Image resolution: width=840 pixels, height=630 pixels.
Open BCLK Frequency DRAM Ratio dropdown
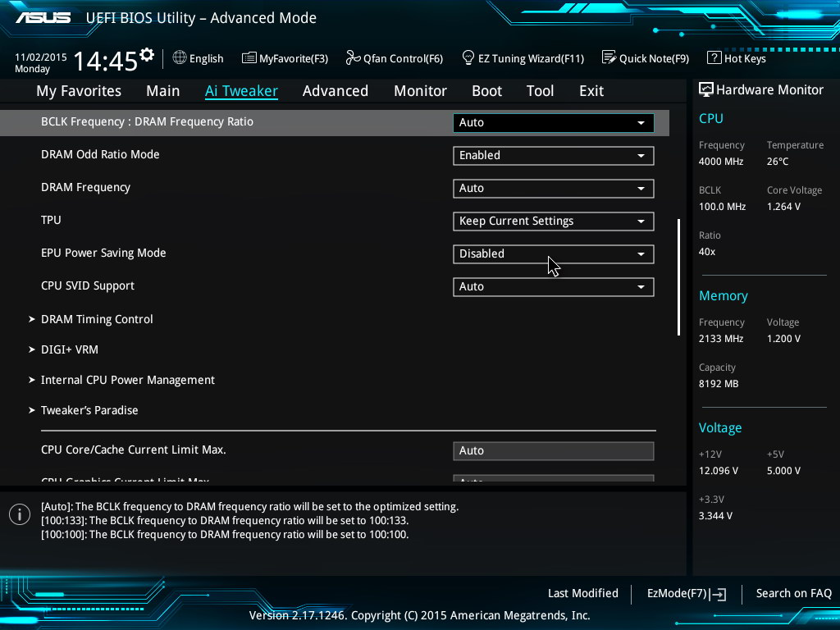[553, 122]
